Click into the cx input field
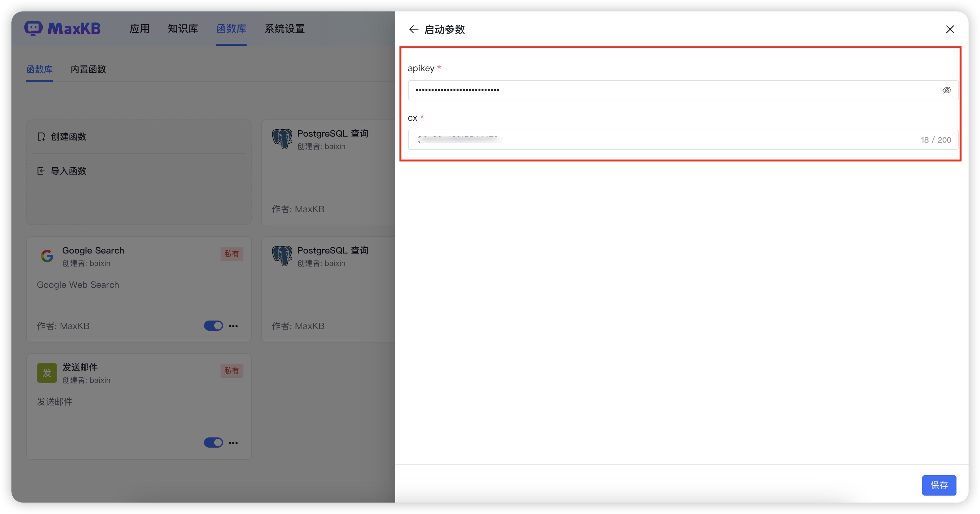This screenshot has height=514, width=980. point(666,140)
